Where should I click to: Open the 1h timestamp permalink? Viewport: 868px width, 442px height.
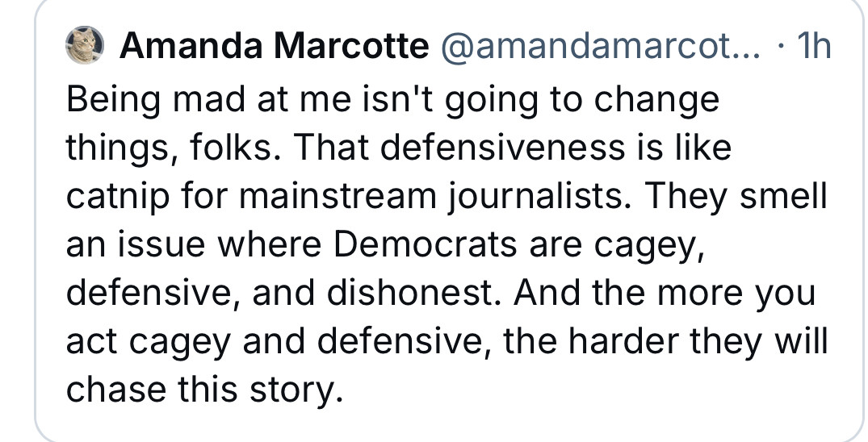[x=812, y=46]
